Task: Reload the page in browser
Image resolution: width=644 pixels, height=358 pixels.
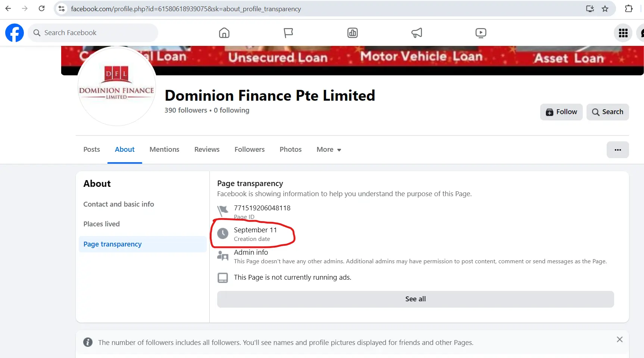Action: (41, 9)
